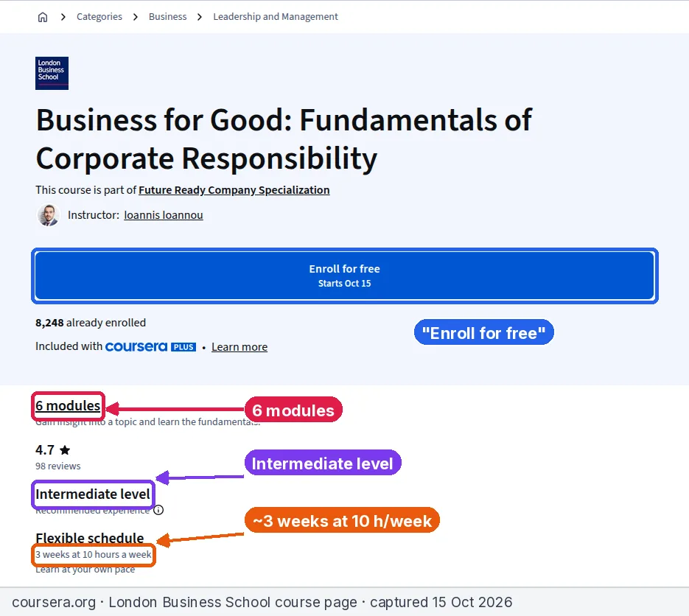Select the '8,248 already enrolled' text

pos(91,323)
